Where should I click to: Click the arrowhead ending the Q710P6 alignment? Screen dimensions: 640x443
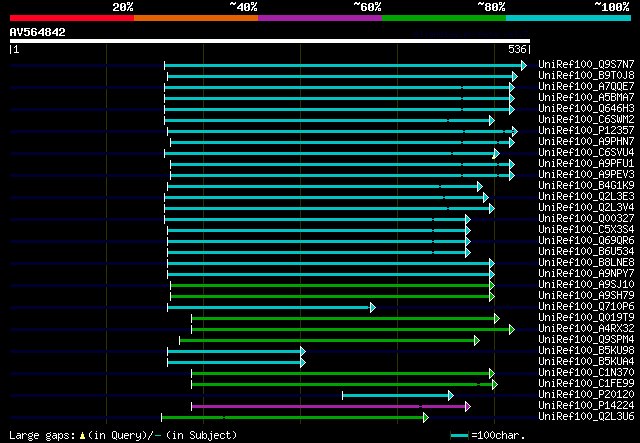pyautogui.click(x=373, y=307)
